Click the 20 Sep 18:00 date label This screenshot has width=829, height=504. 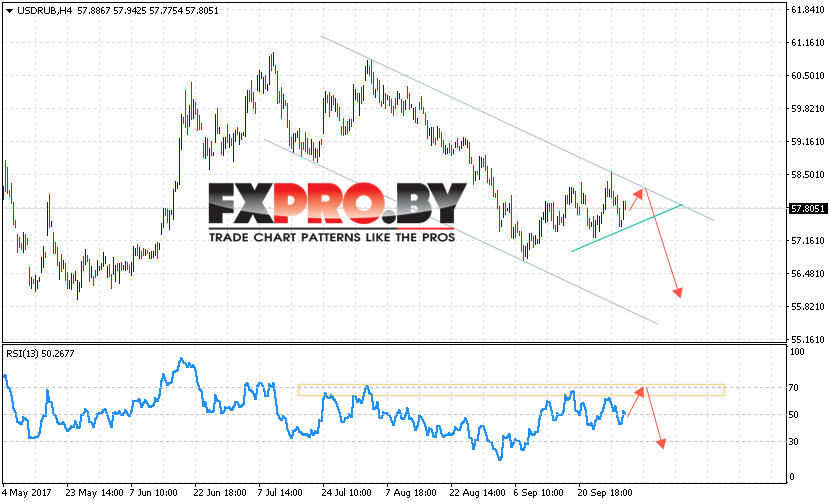(605, 493)
